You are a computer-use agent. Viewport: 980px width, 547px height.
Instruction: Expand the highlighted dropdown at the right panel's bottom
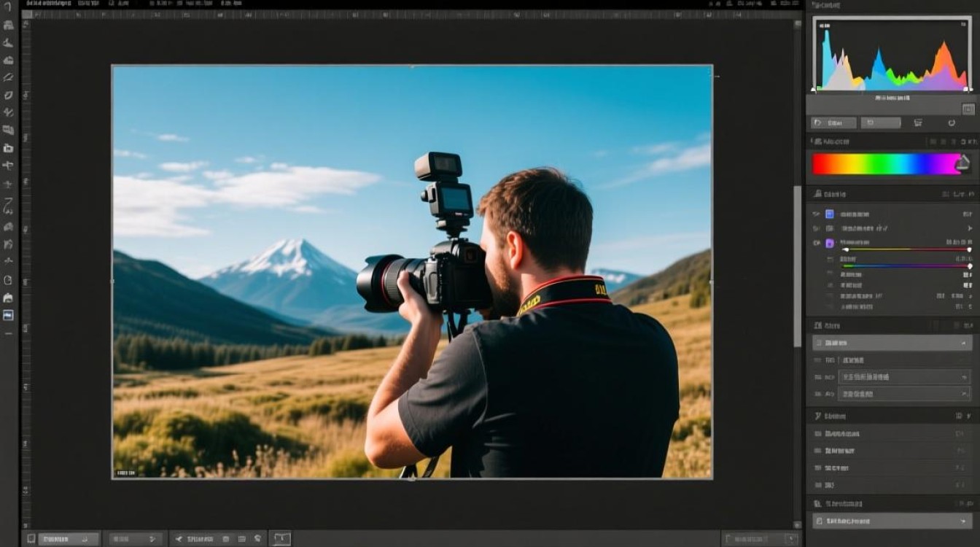[x=891, y=521]
